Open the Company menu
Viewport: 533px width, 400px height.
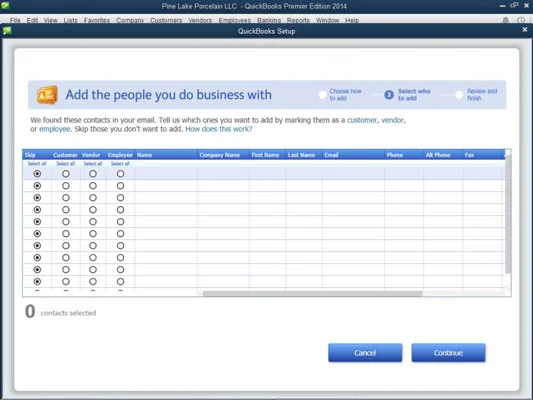(130, 20)
